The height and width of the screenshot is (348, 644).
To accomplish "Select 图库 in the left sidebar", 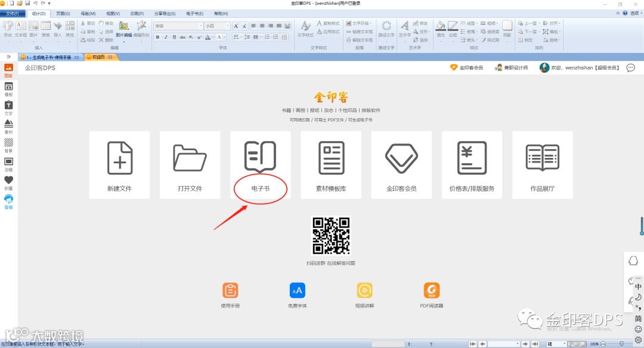I will point(8,70).
